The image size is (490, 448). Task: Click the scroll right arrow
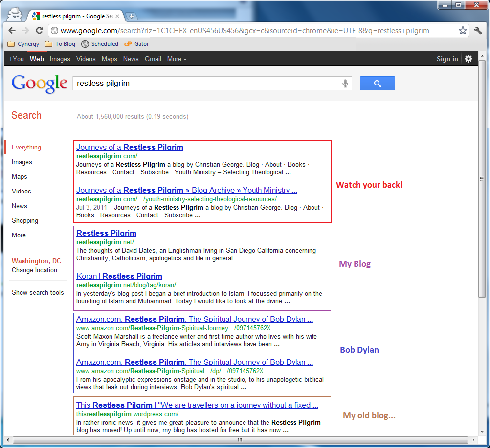click(x=474, y=440)
